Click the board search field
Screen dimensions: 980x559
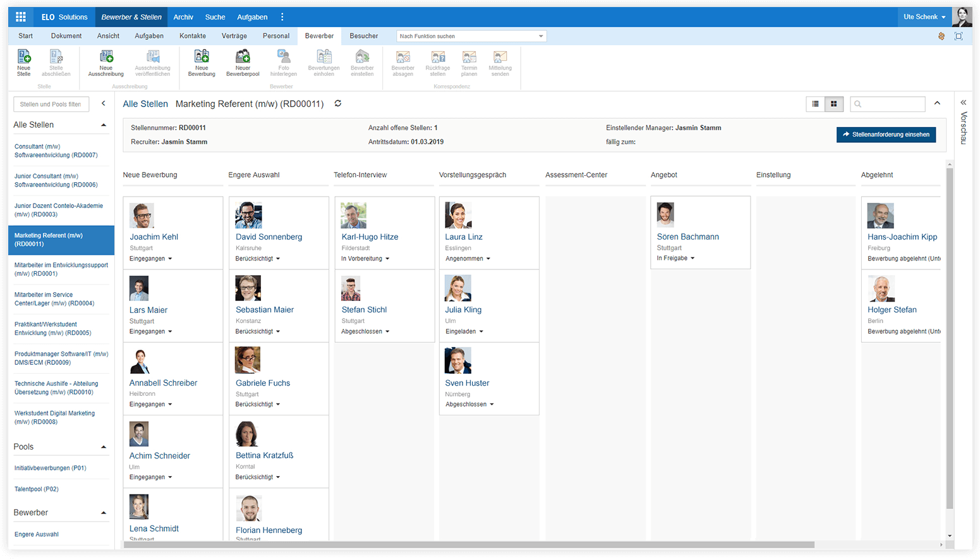(888, 104)
